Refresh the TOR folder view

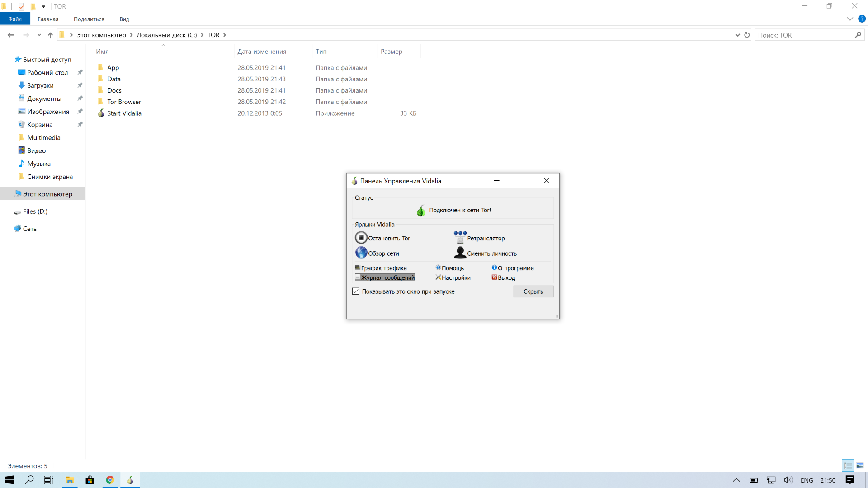pos(747,35)
